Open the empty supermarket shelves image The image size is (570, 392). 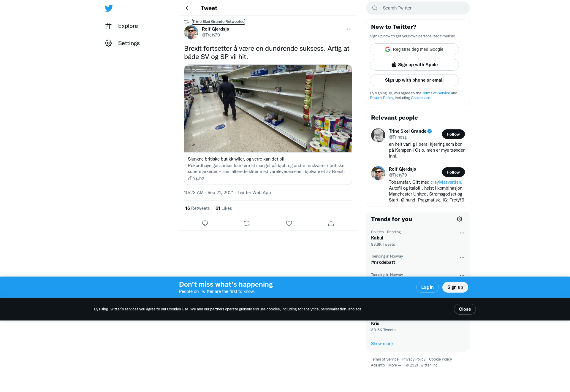268,109
